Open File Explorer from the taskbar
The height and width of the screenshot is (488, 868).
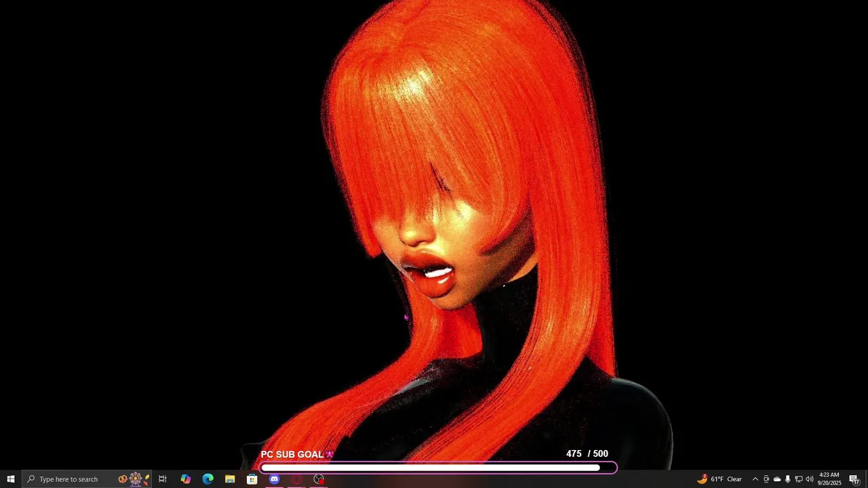point(230,479)
